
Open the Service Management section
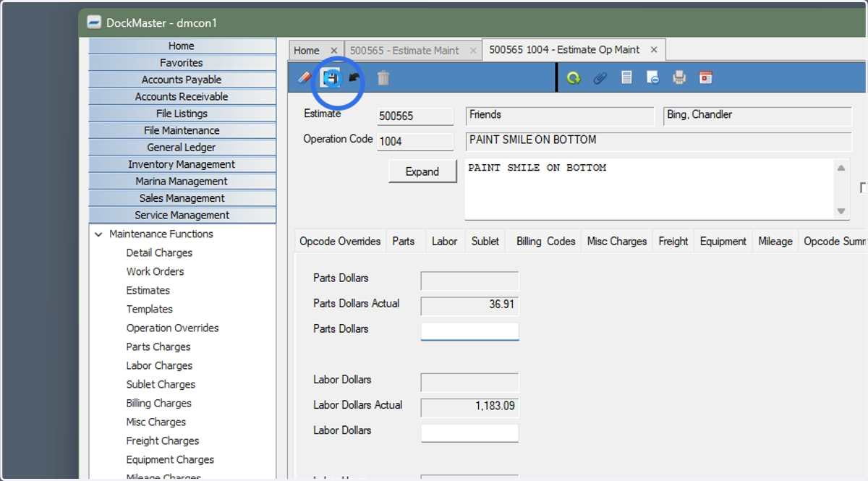pyautogui.click(x=182, y=215)
